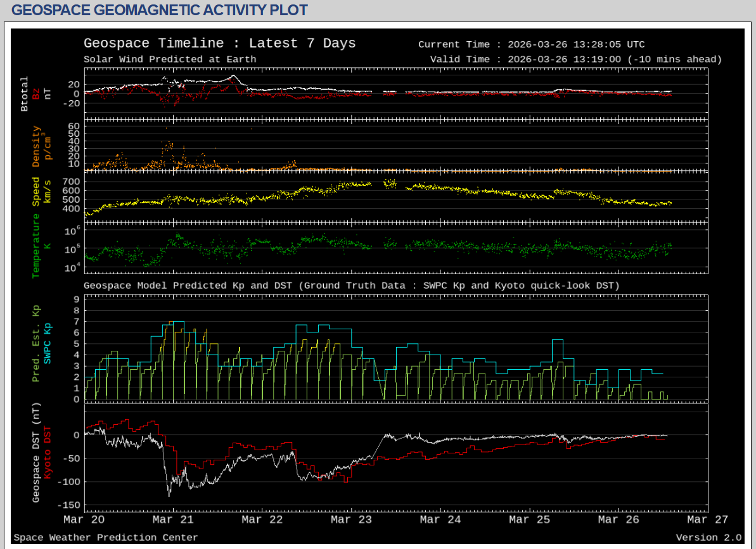Click the Geospace Timeline Latest 7 Days title

tap(219, 44)
